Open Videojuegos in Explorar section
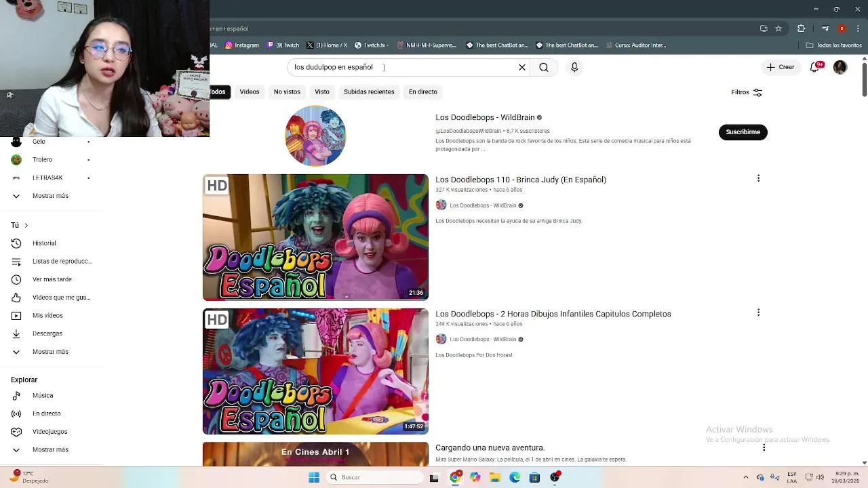 click(x=51, y=432)
